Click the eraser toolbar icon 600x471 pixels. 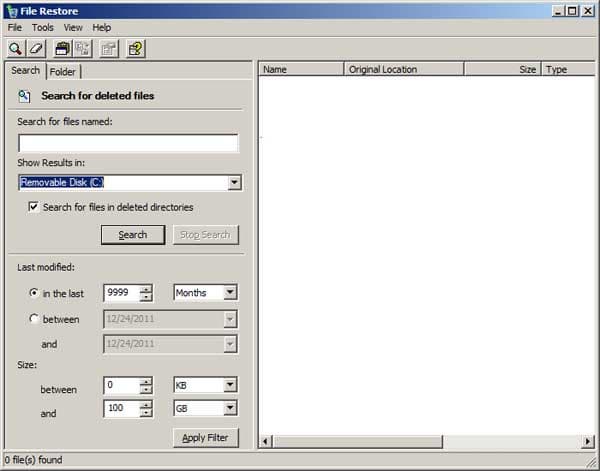click(36, 49)
